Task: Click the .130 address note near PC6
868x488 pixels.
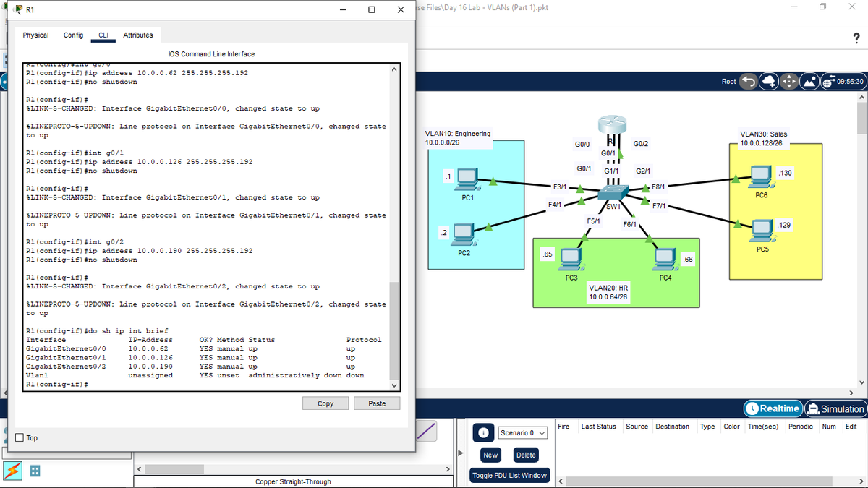Action: point(785,174)
